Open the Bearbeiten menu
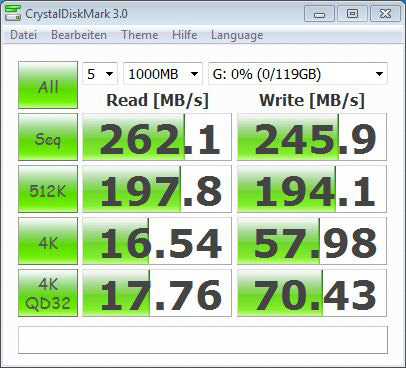Viewport: 406px width, 368px height. [79, 35]
